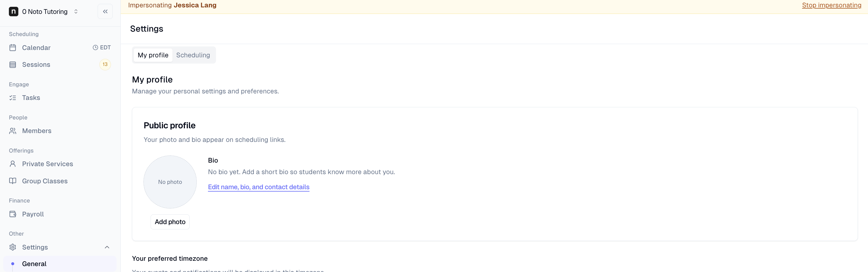The width and height of the screenshot is (868, 272).
Task: Click Edit name, bio, and contact details link
Action: [x=259, y=187]
